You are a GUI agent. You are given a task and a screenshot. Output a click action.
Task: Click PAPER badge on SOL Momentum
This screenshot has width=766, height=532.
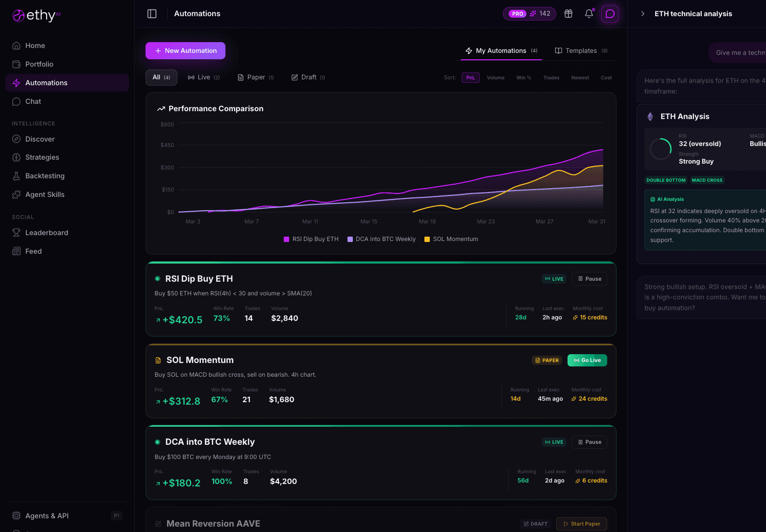point(547,360)
